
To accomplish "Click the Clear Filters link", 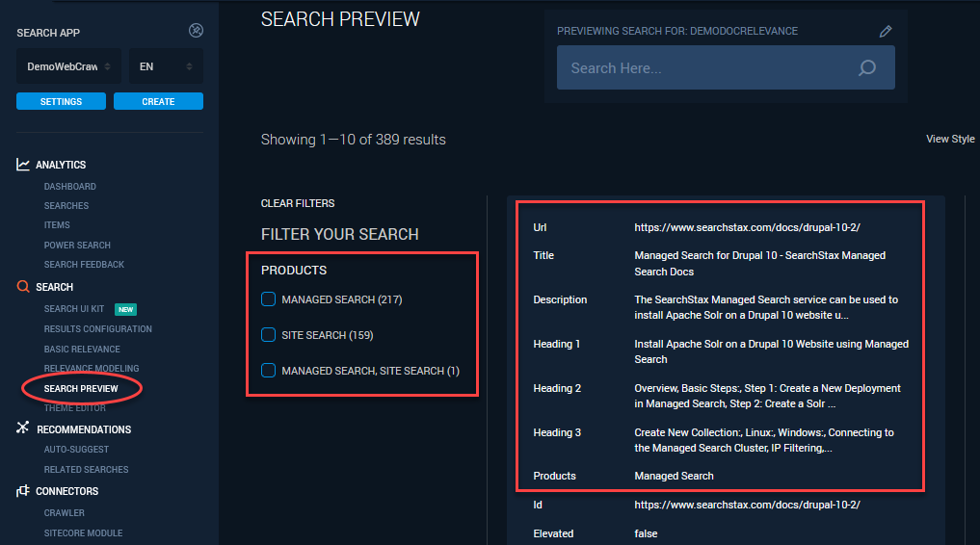I will coord(298,203).
